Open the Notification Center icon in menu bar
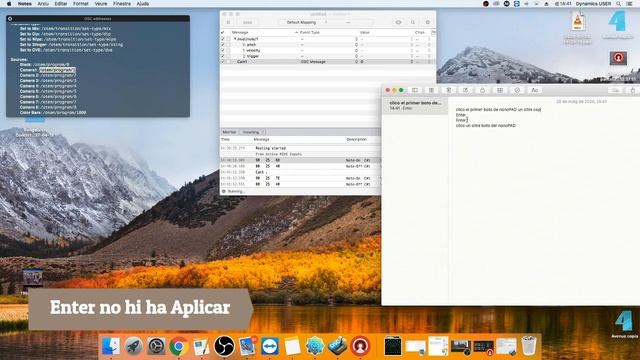The width and height of the screenshot is (640, 360). pyautogui.click(x=629, y=4)
